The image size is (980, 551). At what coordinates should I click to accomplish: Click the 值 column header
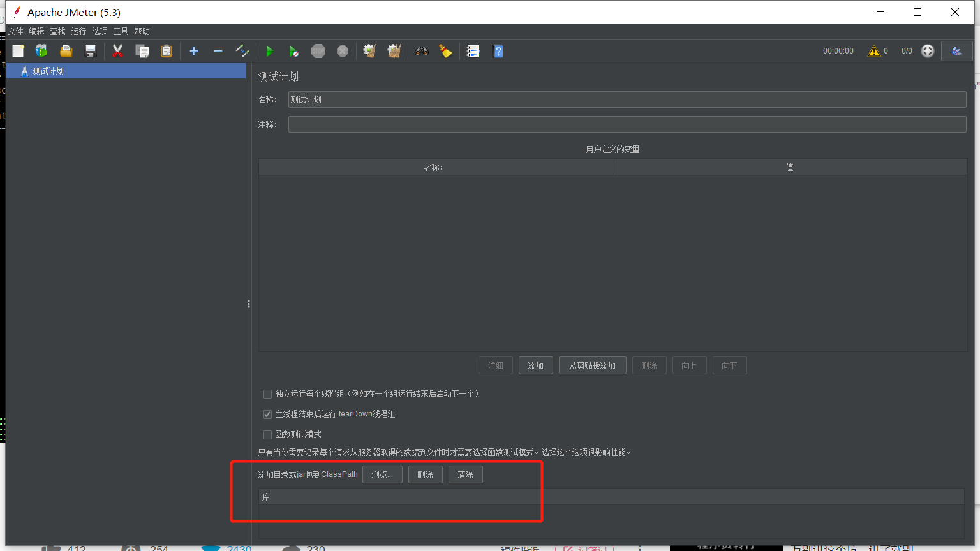[x=790, y=167]
